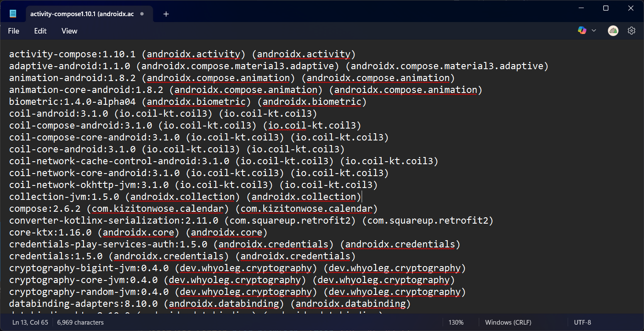Close the Notepad window
The width and height of the screenshot is (644, 331).
coord(630,8)
